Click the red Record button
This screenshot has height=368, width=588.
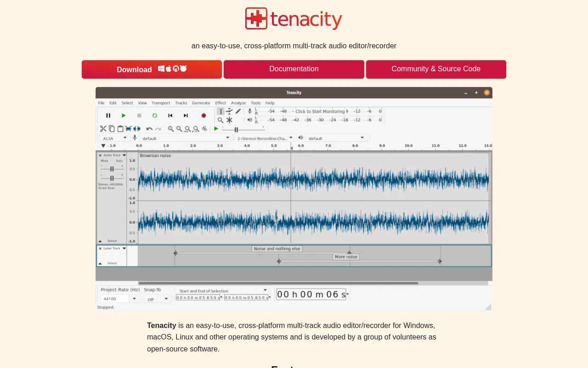204,115
